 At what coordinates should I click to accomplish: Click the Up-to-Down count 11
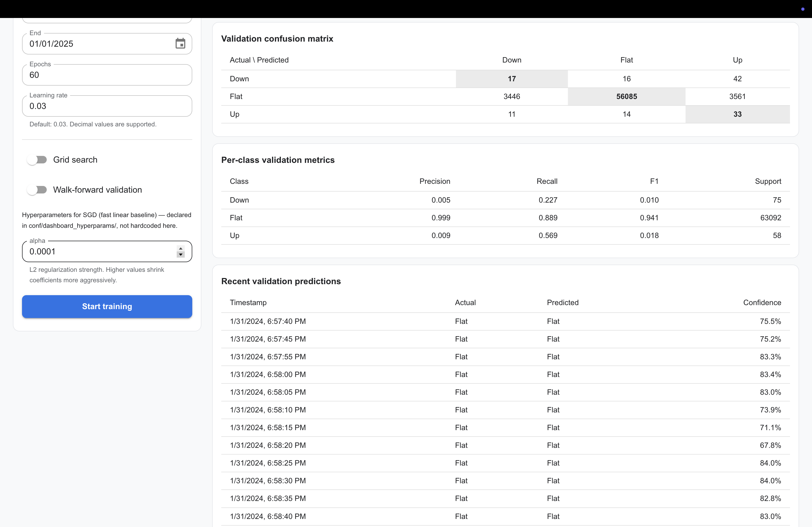(x=512, y=114)
